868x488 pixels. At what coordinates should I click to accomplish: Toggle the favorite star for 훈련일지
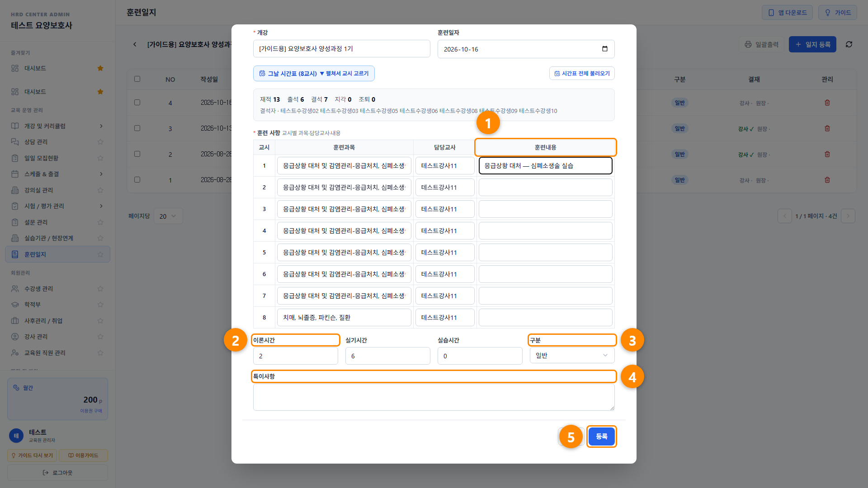[x=100, y=254]
